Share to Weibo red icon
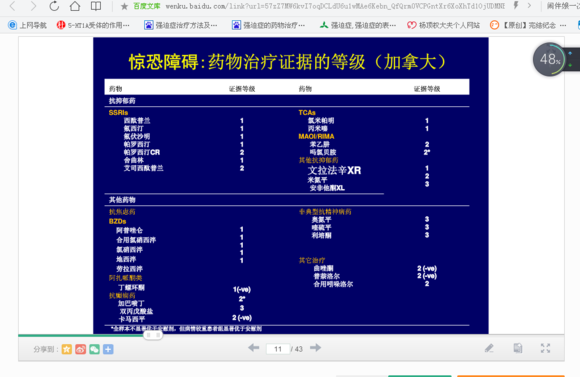Screen dimensions: 580x377 click(x=81, y=349)
